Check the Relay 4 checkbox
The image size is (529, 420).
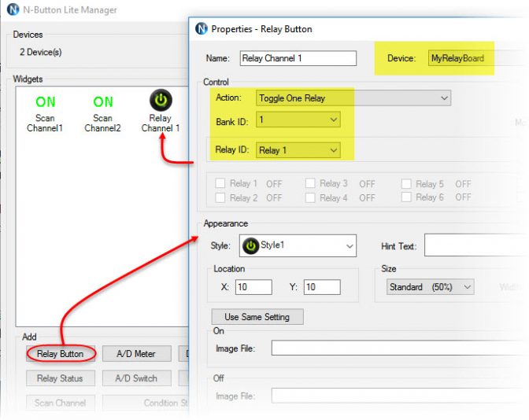point(310,198)
